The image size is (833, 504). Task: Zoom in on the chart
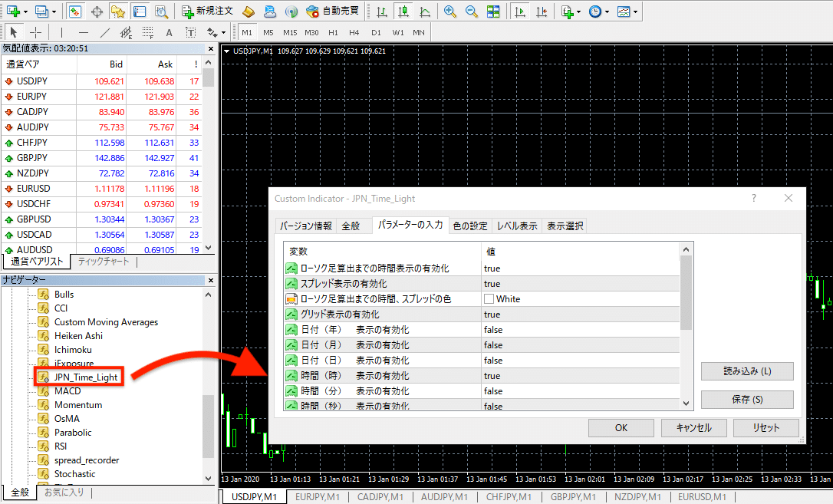[450, 12]
